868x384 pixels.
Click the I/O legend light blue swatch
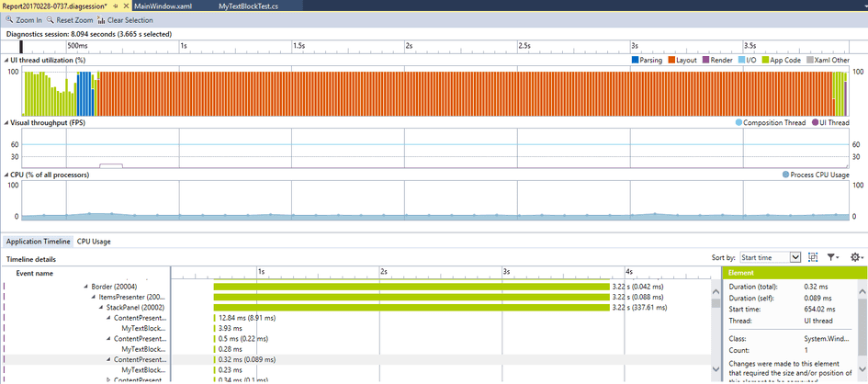pos(742,60)
